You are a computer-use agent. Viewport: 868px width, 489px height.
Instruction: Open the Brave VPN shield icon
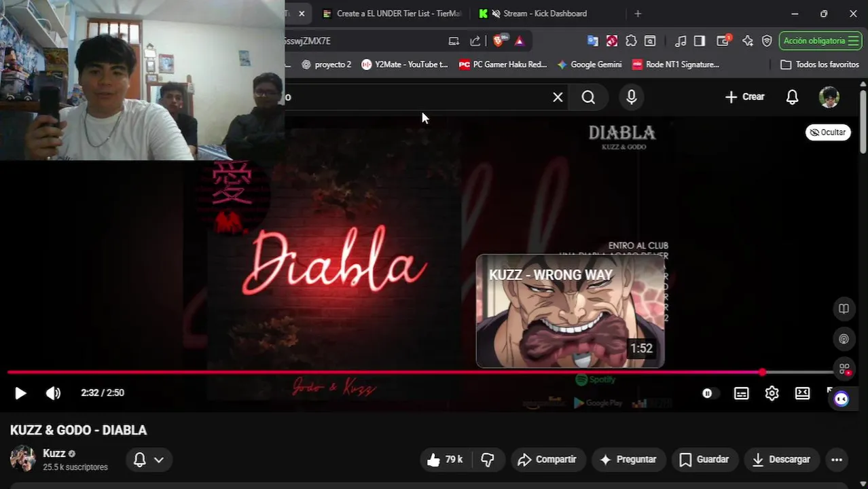click(x=767, y=41)
